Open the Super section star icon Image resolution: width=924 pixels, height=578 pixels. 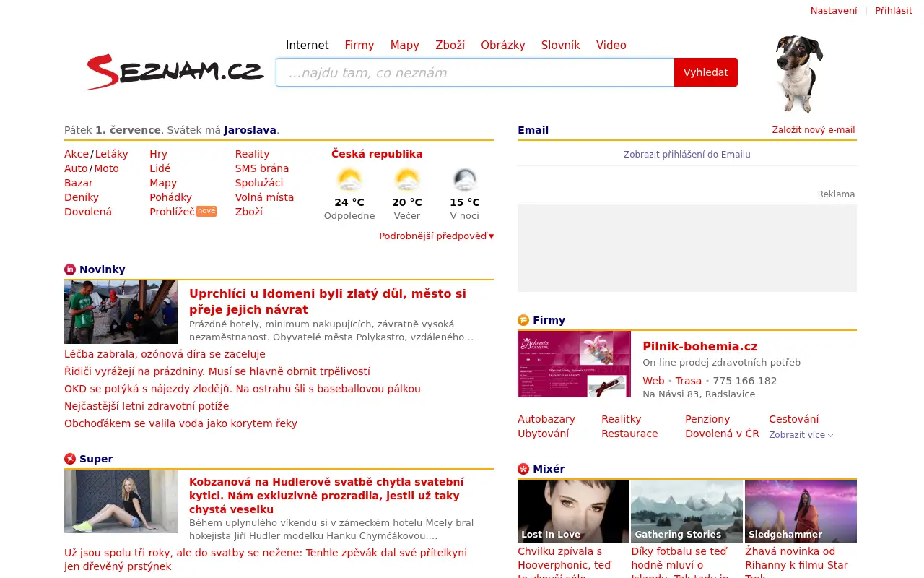tap(70, 459)
